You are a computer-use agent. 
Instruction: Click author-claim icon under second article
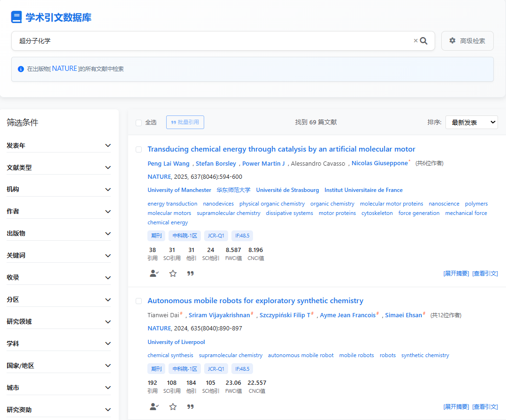pyautogui.click(x=154, y=407)
